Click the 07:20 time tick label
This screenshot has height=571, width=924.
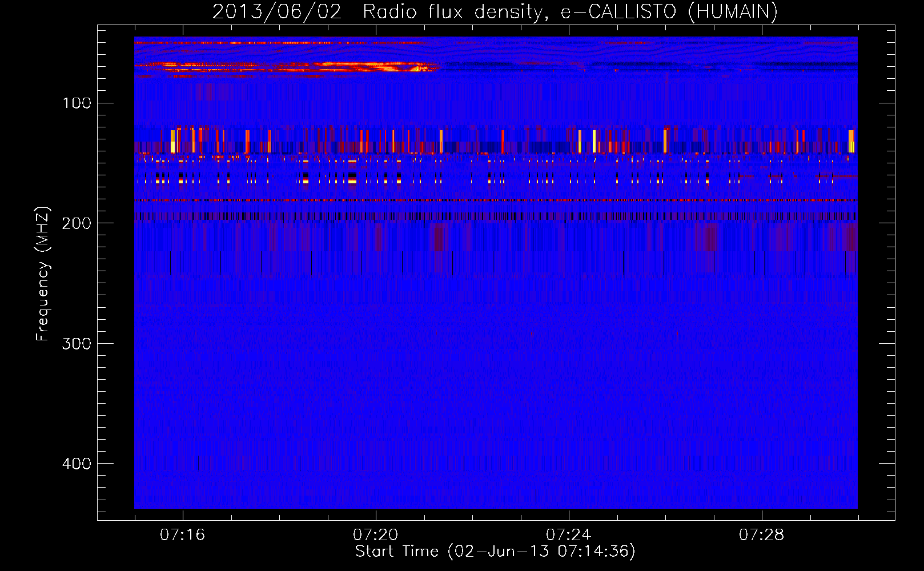click(x=375, y=535)
